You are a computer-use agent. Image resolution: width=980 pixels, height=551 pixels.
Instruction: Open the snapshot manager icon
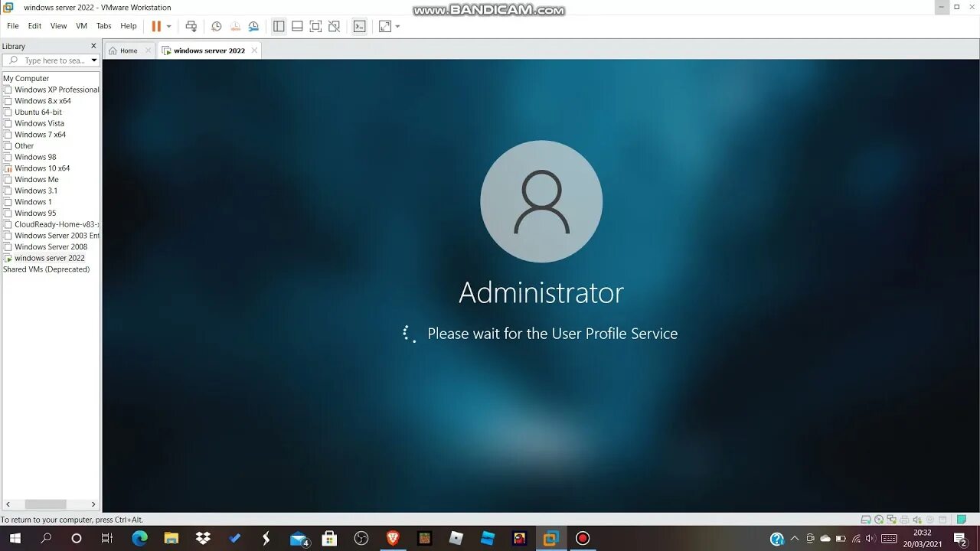(x=253, y=26)
